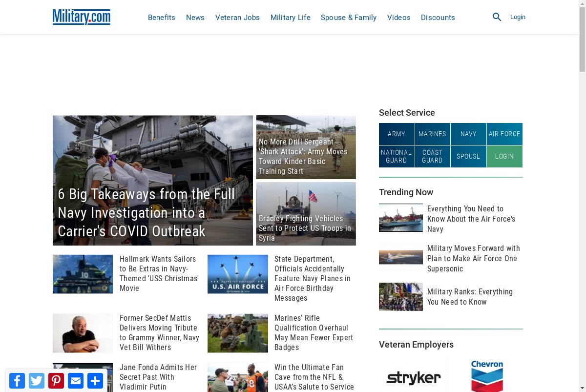Select the Coast Guard service button
The height and width of the screenshot is (392, 586).
[x=433, y=156]
